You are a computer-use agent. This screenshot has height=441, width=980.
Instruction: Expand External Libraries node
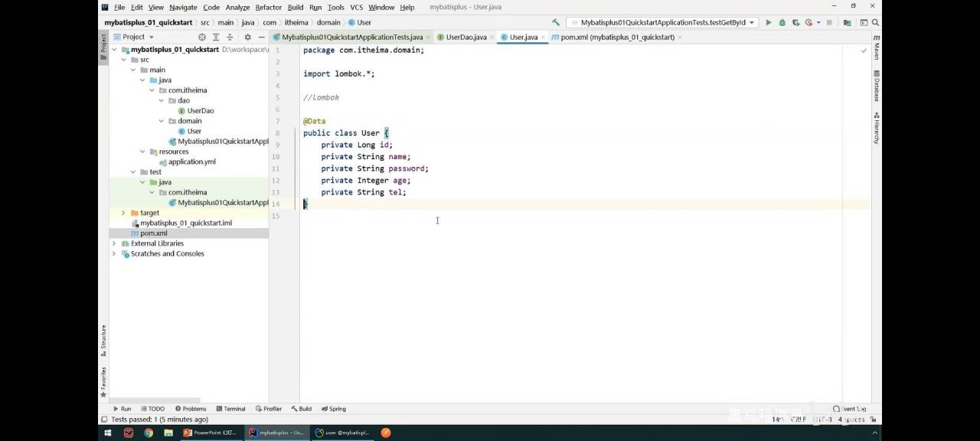tap(114, 243)
